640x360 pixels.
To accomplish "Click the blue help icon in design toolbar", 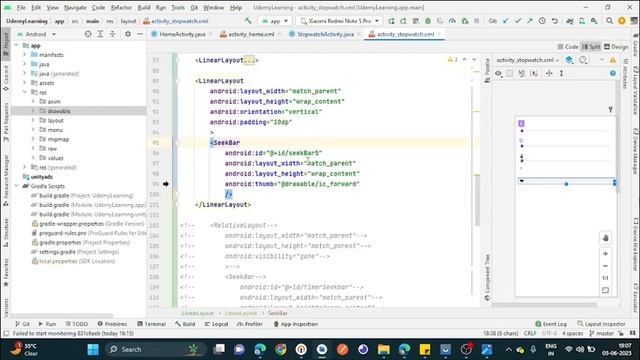I will (x=613, y=73).
